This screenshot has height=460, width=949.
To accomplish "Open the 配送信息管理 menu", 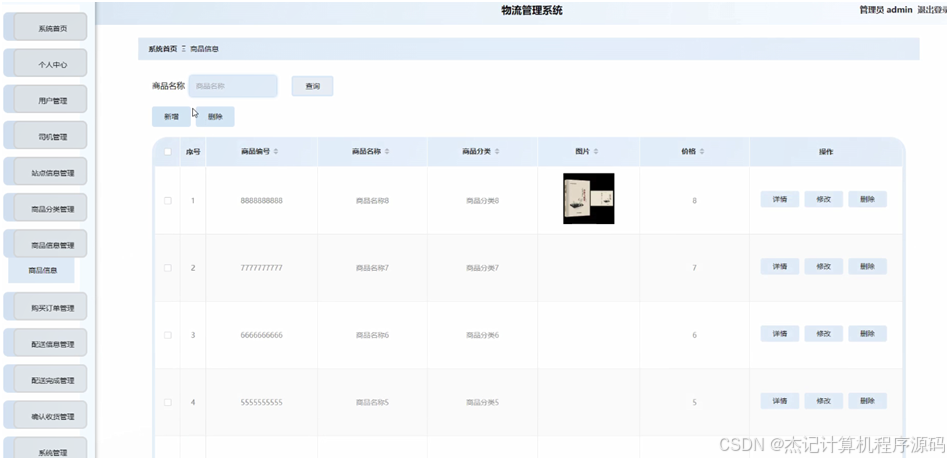I will [x=50, y=344].
